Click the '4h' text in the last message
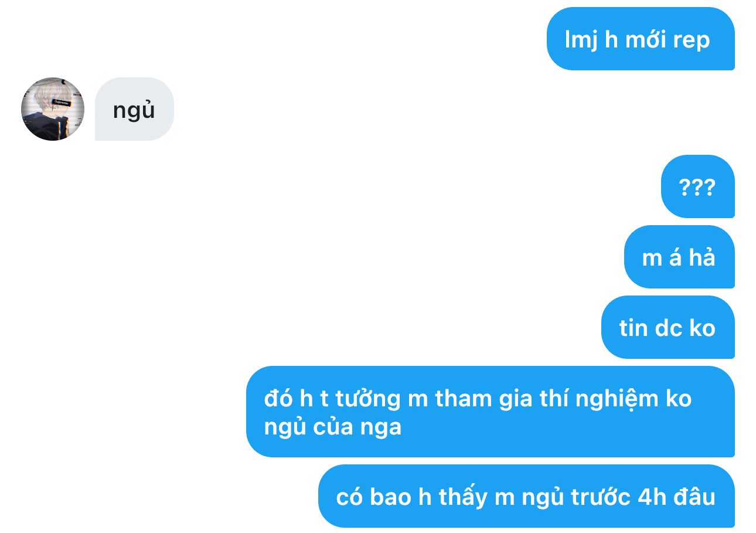The image size is (756, 533). tap(651, 497)
